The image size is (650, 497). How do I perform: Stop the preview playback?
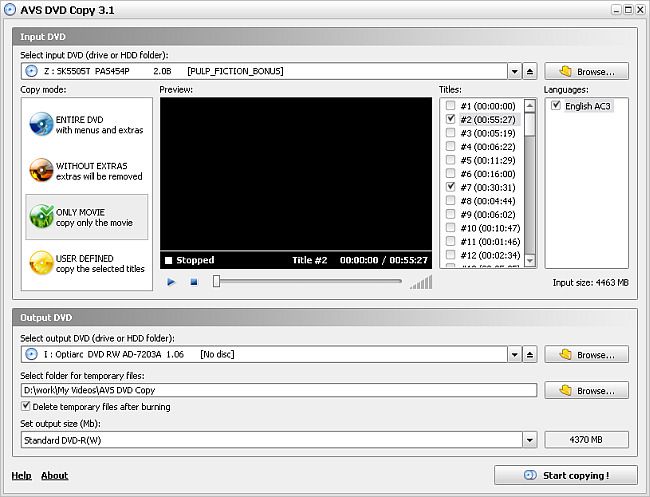click(194, 282)
